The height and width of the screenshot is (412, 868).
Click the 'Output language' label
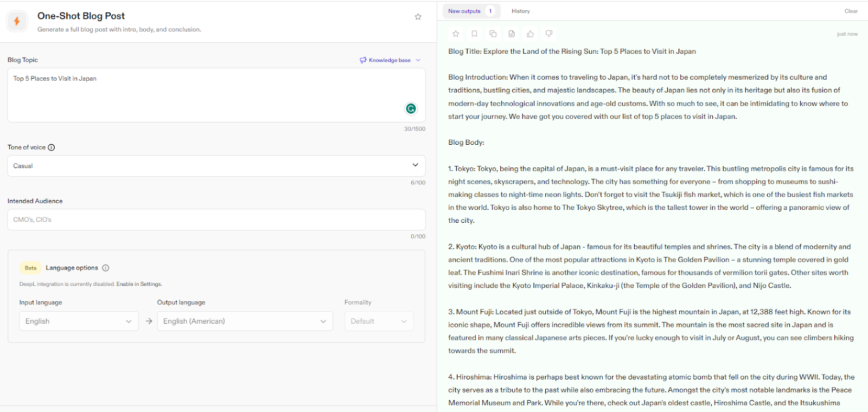click(181, 302)
